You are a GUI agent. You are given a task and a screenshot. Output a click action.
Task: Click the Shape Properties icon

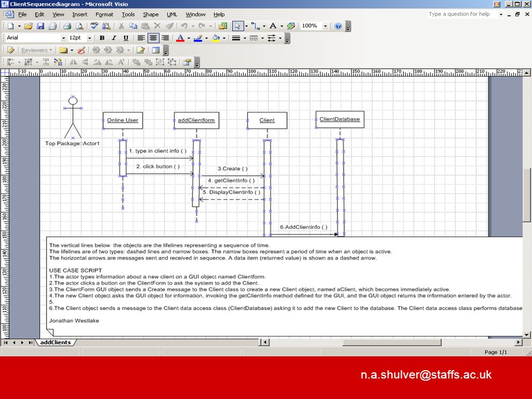click(x=187, y=62)
